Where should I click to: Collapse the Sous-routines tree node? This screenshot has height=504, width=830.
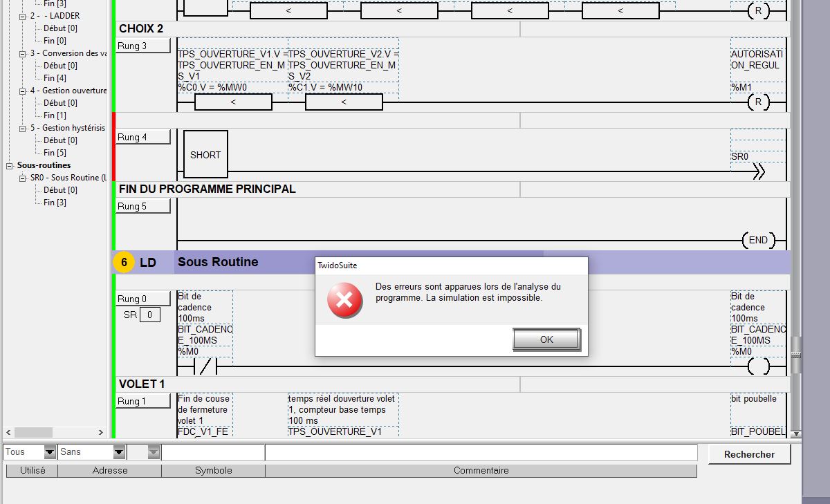coord(10,166)
